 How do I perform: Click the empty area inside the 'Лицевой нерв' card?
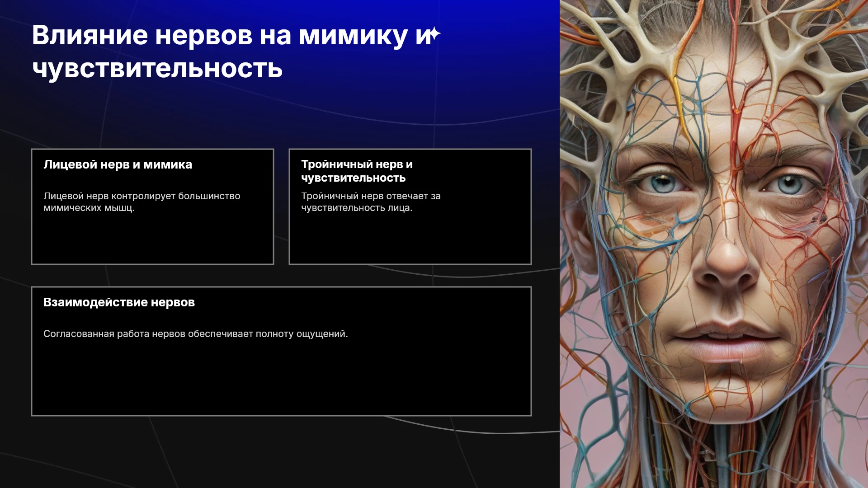tap(152, 239)
